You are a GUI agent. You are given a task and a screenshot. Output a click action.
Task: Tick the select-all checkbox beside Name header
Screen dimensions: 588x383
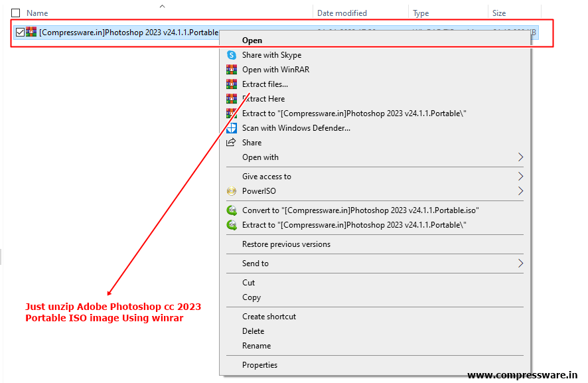click(x=16, y=13)
